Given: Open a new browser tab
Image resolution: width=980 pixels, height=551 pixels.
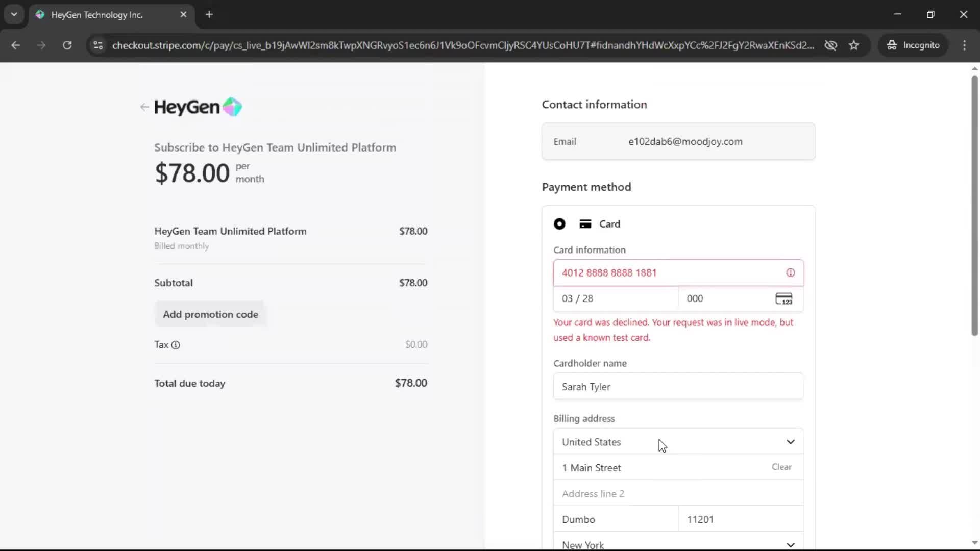Looking at the screenshot, I should (209, 14).
